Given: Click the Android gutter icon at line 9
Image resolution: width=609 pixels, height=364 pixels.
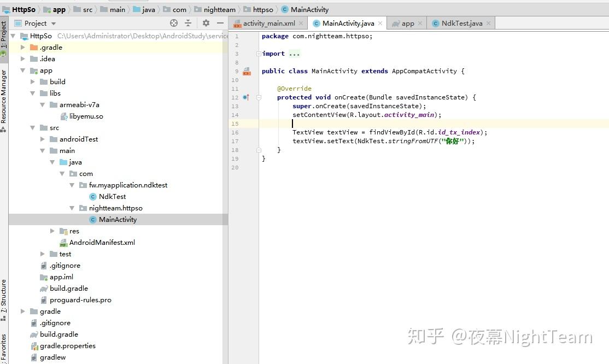Looking at the screenshot, I should [247, 71].
